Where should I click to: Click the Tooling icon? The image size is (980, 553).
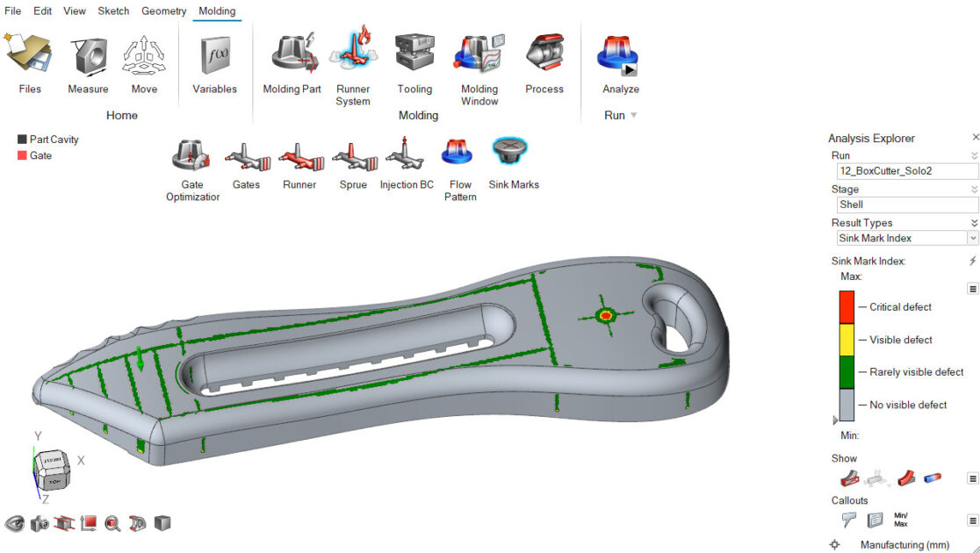[x=414, y=54]
